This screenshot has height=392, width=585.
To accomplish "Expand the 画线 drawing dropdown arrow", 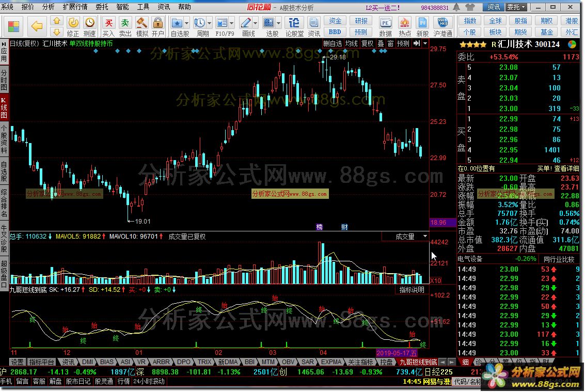I will pyautogui.click(x=256, y=23).
